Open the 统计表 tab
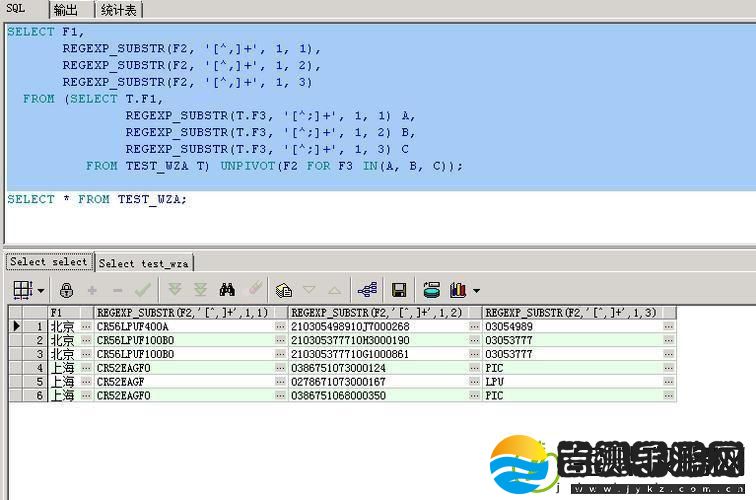Screen dimensions: 756x500 click(x=121, y=10)
